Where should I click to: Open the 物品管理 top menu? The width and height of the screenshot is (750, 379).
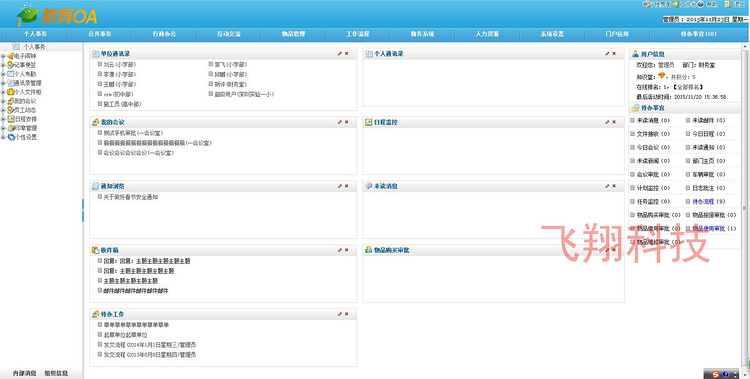[x=294, y=34]
